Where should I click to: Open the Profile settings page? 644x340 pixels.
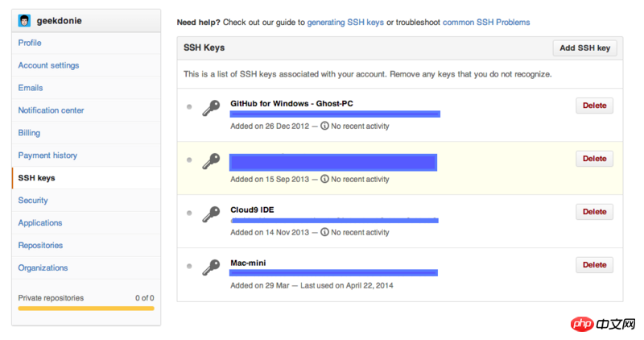30,43
